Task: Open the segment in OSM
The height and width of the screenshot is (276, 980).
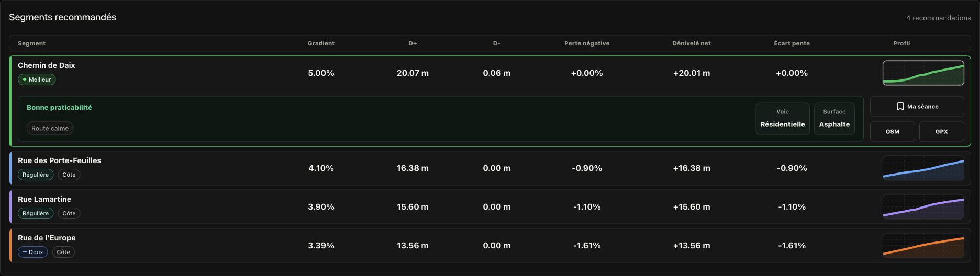Action: click(x=892, y=132)
